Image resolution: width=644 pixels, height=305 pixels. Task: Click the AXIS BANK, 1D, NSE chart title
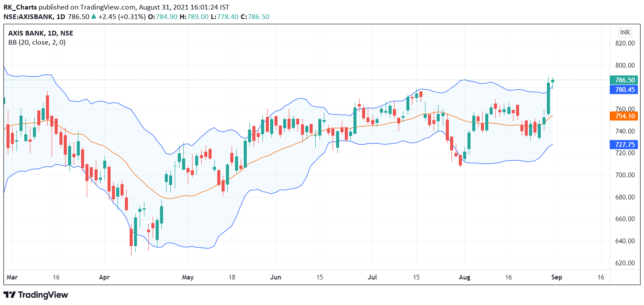point(41,33)
